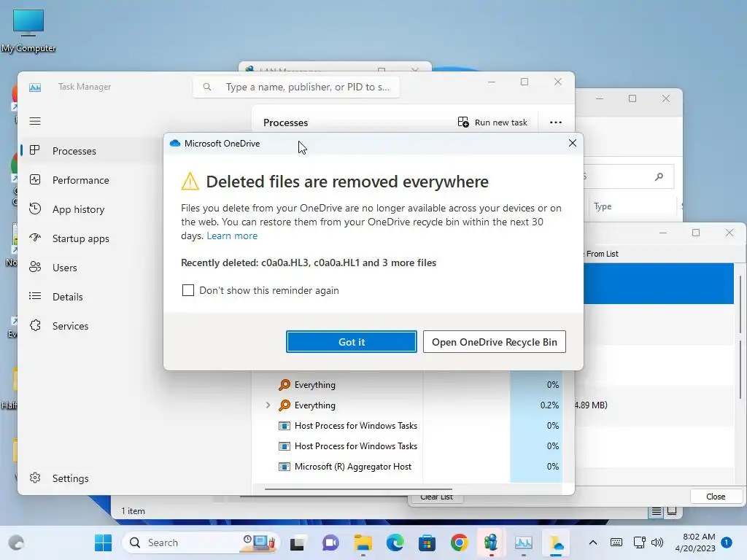Select the highlighted blue list row in rear window

659,284
